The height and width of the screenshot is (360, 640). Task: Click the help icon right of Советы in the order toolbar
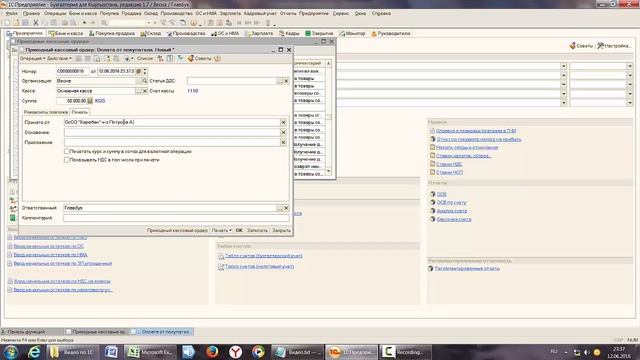point(218,58)
